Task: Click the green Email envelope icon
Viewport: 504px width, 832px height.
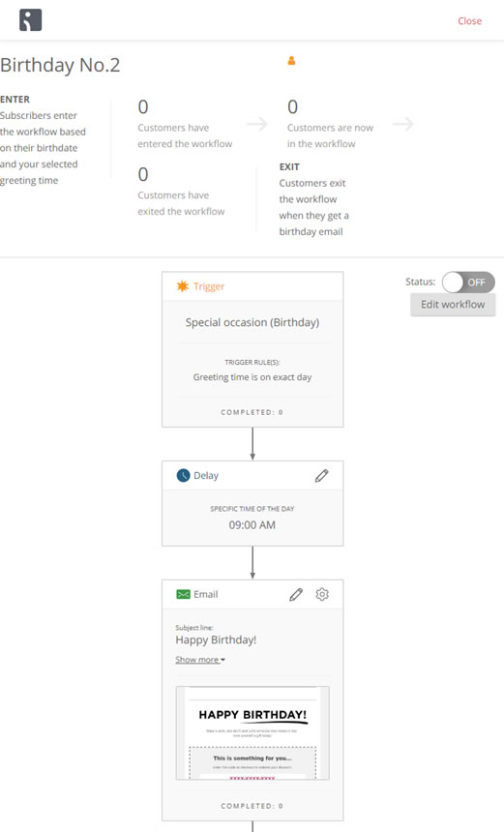Action: point(183,594)
